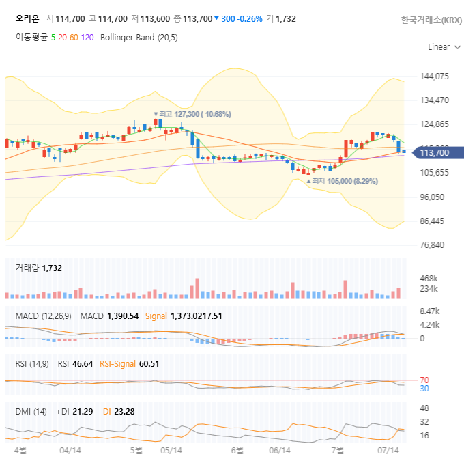This screenshot has height=476, width=464.
Task: Click the current price tag 113,700
Action: tap(437, 152)
